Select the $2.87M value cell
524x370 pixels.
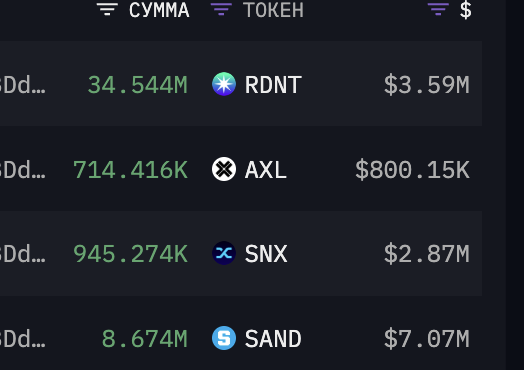point(427,254)
